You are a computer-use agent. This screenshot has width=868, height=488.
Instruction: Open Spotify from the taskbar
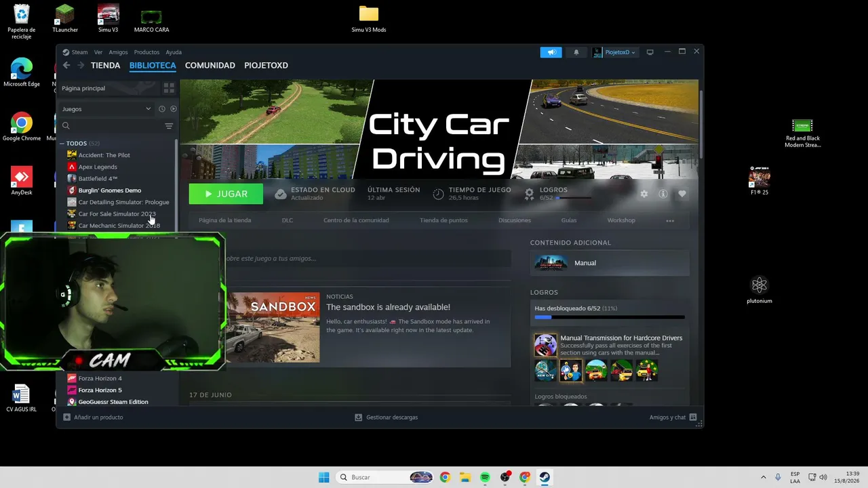pos(485,477)
